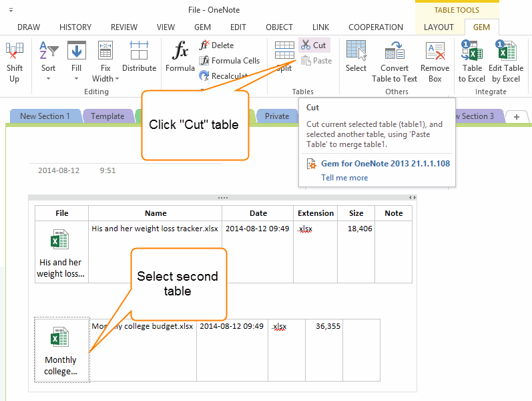Viewport: 532px width, 401px height.
Task: Open the REVIEW ribbon tab
Action: (x=124, y=27)
